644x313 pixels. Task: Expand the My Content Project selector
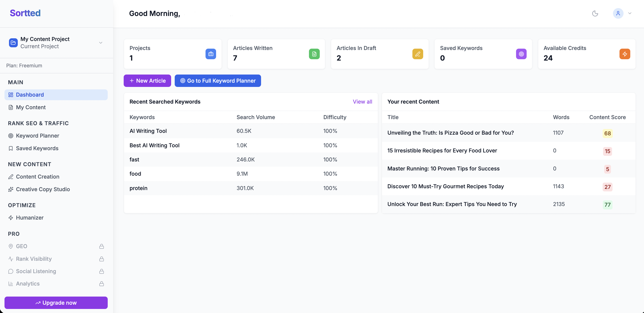pos(56,43)
